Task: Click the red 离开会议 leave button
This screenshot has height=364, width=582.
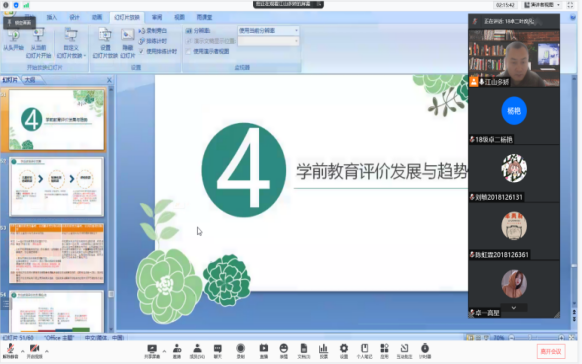Action: coord(551,351)
